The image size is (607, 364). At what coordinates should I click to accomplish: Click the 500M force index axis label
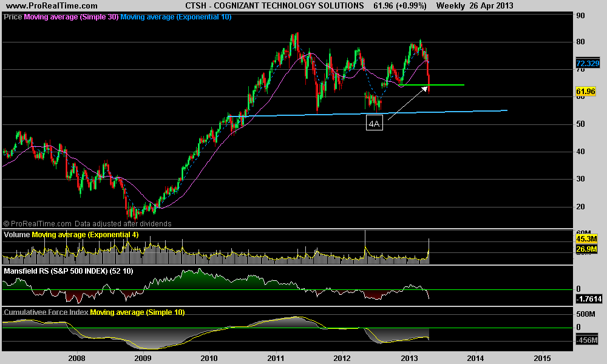tap(586, 314)
